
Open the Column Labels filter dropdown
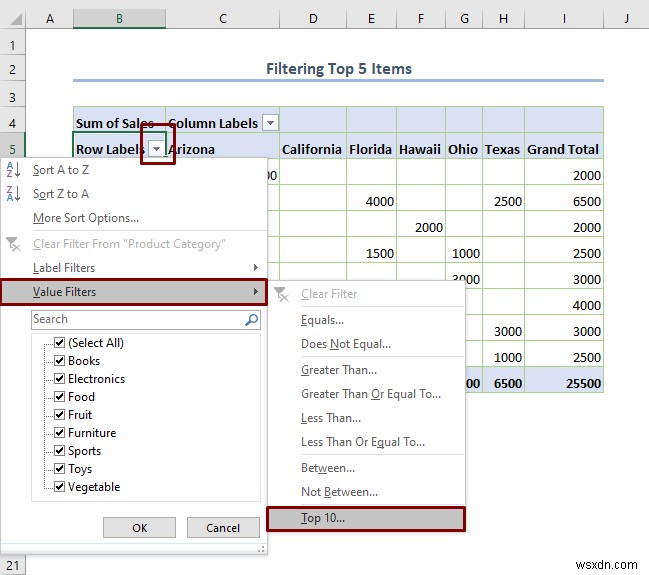tap(270, 123)
